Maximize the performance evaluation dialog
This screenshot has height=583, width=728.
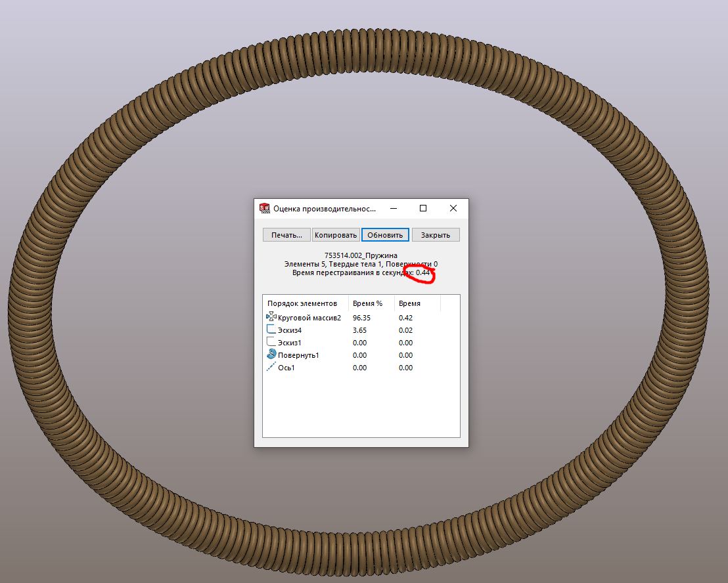423,208
